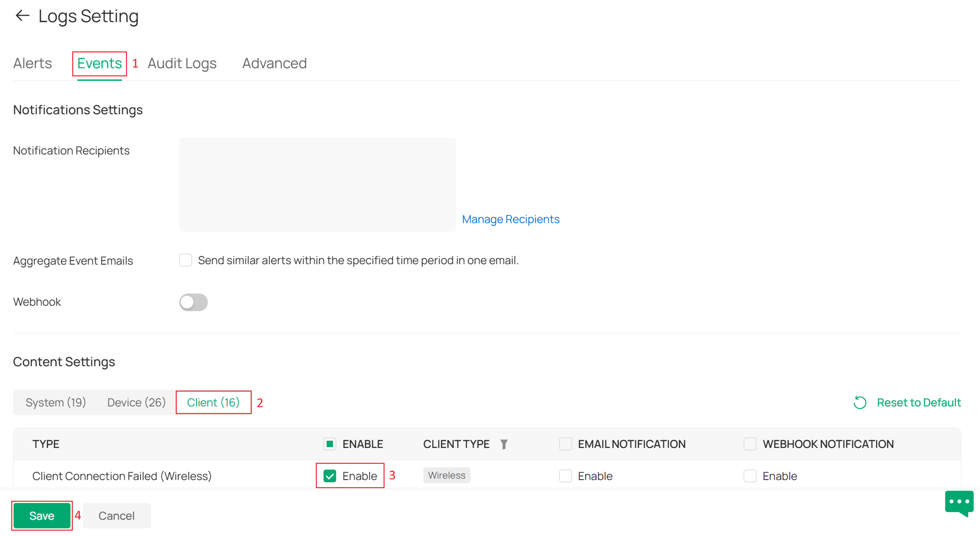
Task: Open the Advanced tab
Action: point(274,64)
